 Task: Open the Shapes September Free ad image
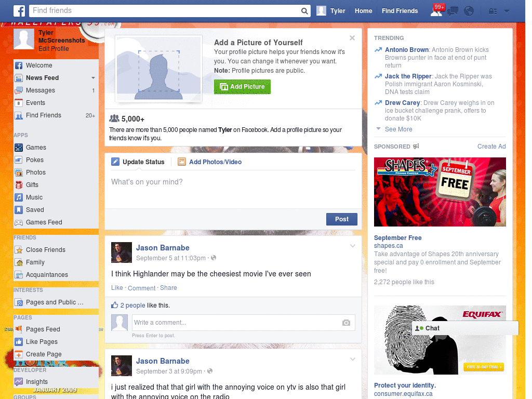click(440, 192)
